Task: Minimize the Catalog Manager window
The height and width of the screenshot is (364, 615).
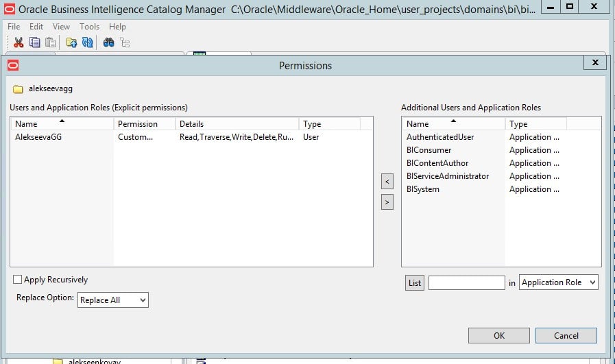Action: [551, 7]
